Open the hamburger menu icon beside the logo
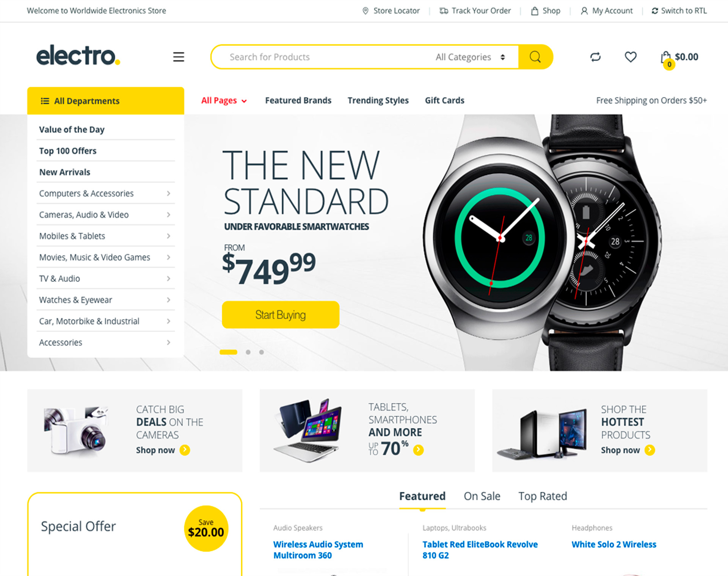This screenshot has height=576, width=728. coord(179,57)
